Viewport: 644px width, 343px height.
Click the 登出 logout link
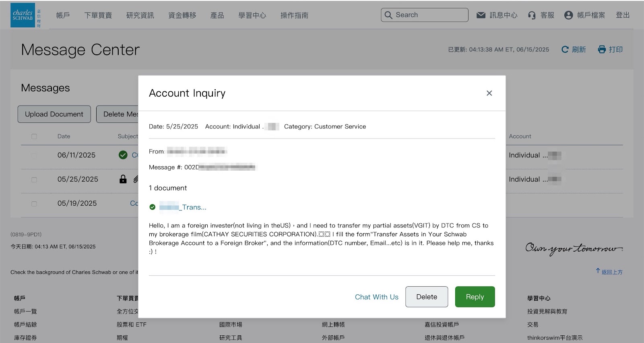pyautogui.click(x=623, y=15)
